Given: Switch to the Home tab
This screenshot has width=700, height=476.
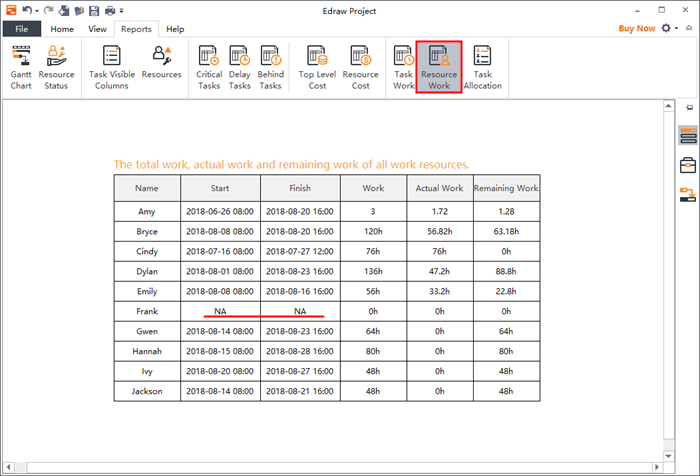Looking at the screenshot, I should coord(62,29).
